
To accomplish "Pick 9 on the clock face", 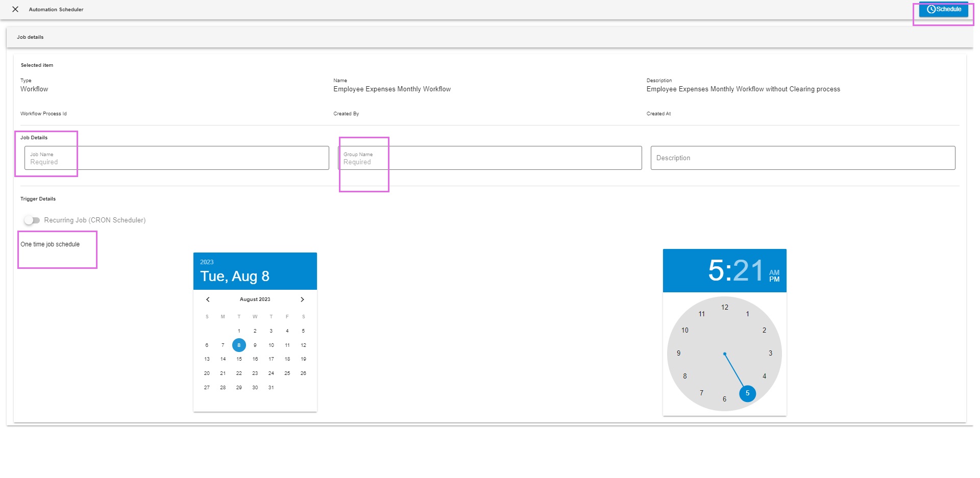I will pos(679,354).
